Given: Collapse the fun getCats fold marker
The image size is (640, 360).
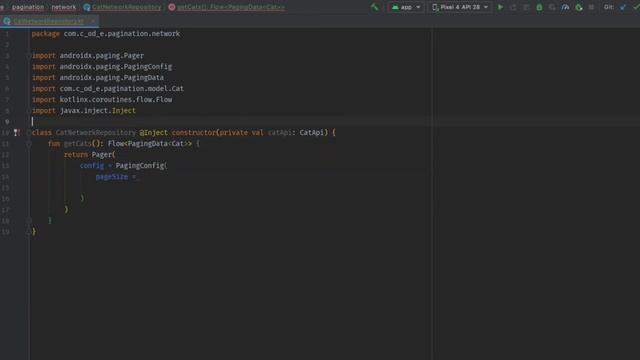Looking at the screenshot, I should pos(29,144).
